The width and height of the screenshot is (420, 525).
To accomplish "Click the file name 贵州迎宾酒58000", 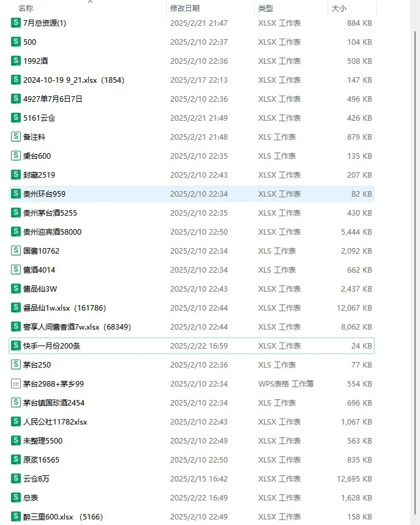I will [52, 232].
